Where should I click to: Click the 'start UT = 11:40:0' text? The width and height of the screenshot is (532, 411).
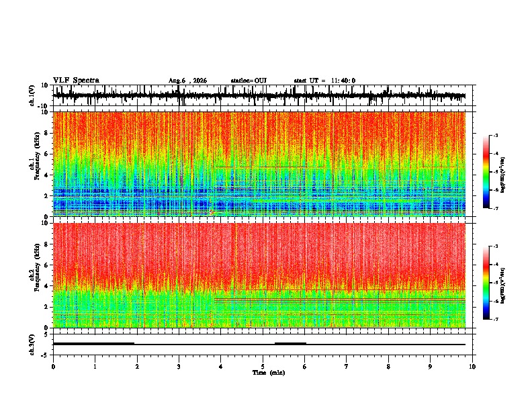click(x=324, y=81)
